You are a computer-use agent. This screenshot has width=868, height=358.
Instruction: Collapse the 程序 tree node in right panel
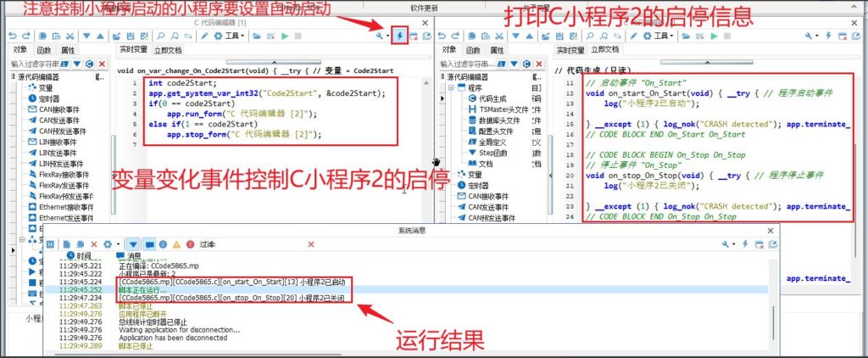coord(449,88)
